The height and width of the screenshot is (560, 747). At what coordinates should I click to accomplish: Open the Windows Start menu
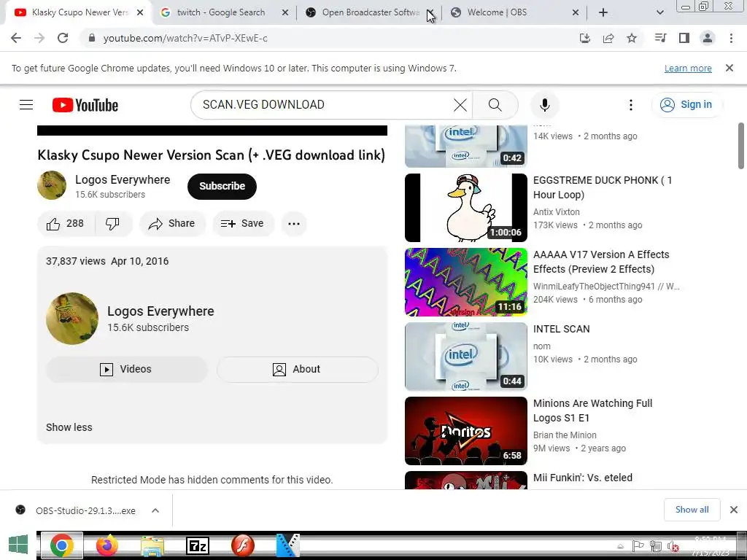18,545
